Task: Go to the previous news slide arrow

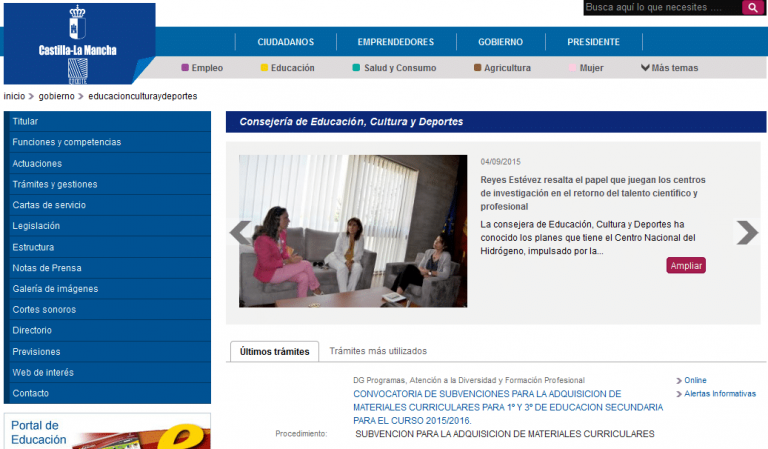Action: [240, 232]
